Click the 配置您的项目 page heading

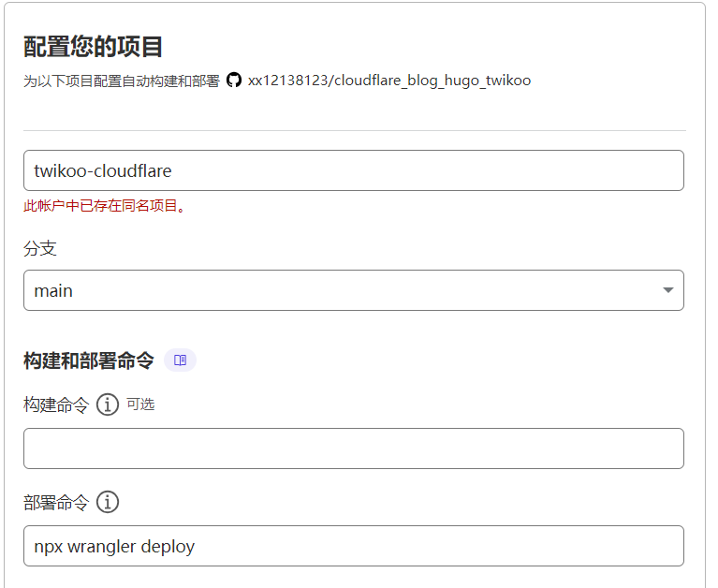tap(94, 47)
